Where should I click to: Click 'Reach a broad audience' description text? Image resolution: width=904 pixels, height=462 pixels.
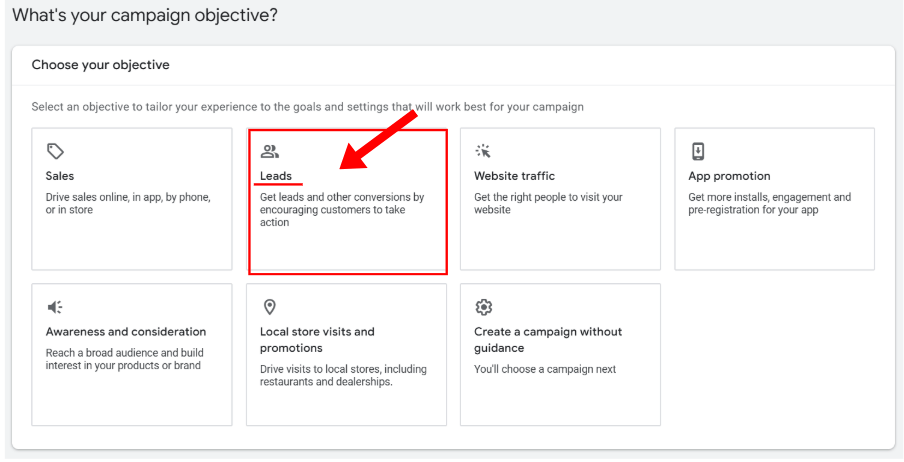coord(123,359)
